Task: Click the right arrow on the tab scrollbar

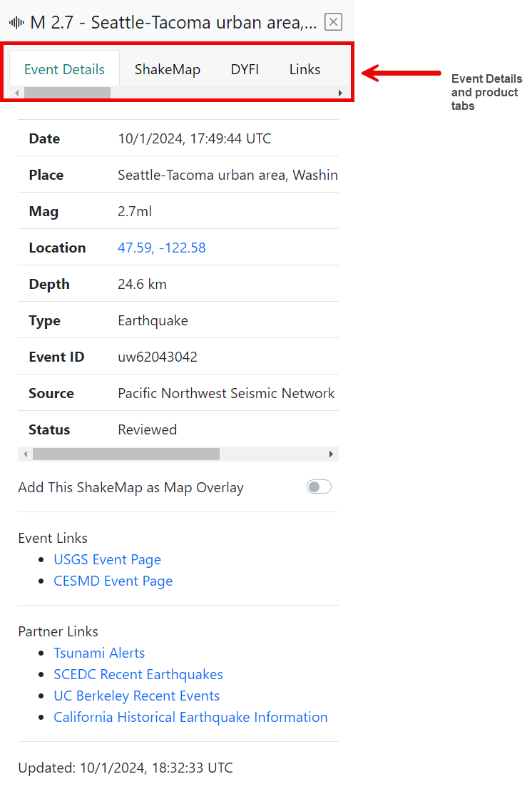Action: coord(340,93)
